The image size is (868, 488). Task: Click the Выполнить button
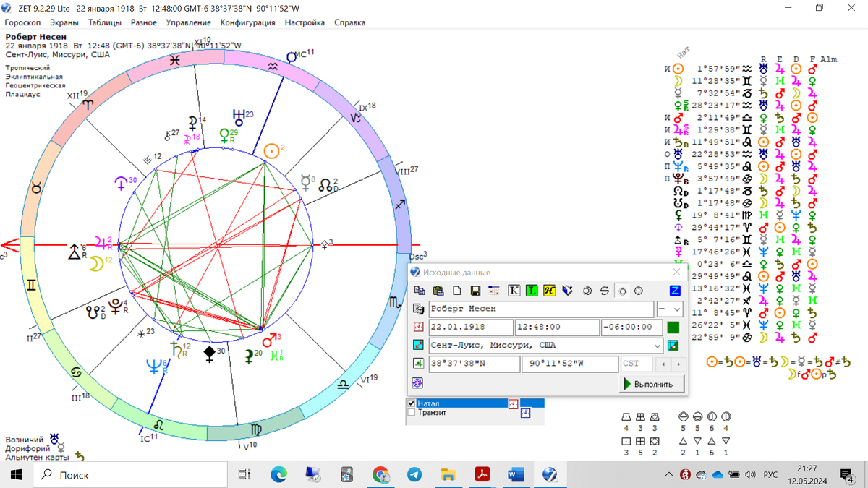pos(652,384)
